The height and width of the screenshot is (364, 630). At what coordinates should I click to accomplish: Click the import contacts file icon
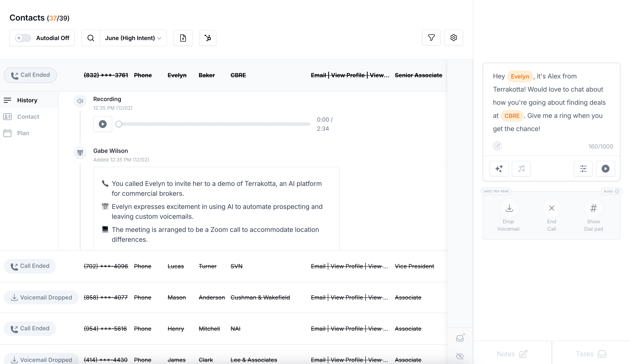[183, 38]
